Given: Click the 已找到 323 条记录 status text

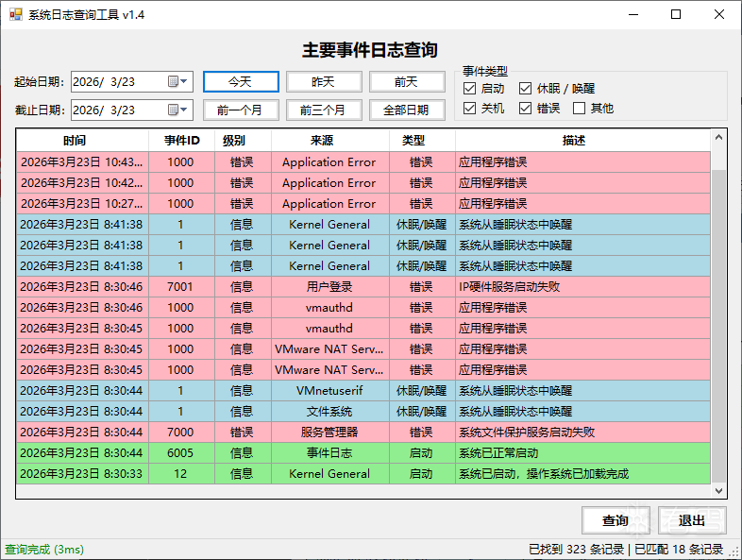Looking at the screenshot, I should click(x=576, y=550).
